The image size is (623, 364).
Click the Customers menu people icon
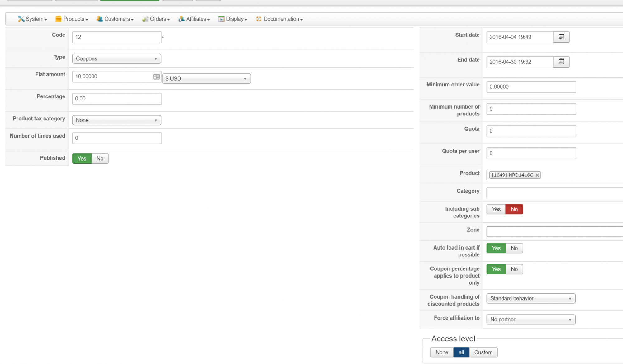100,19
